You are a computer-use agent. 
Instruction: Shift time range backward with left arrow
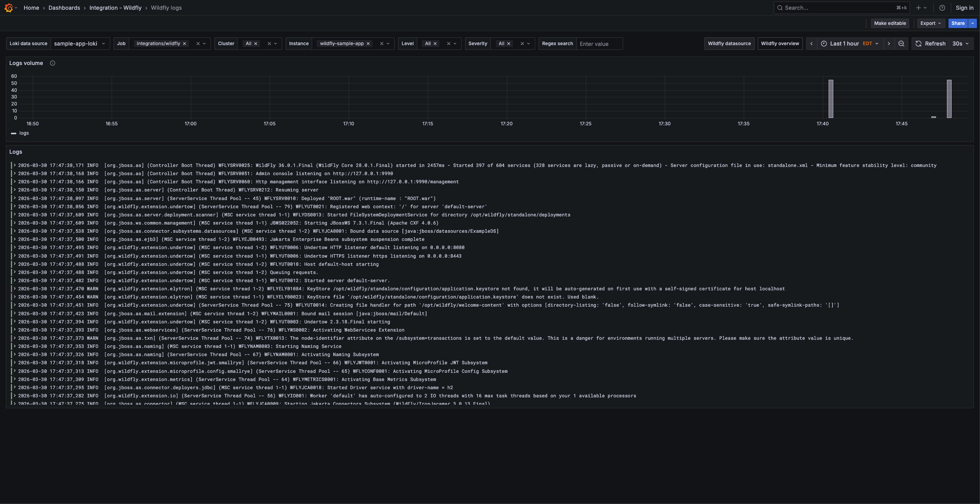click(x=811, y=44)
